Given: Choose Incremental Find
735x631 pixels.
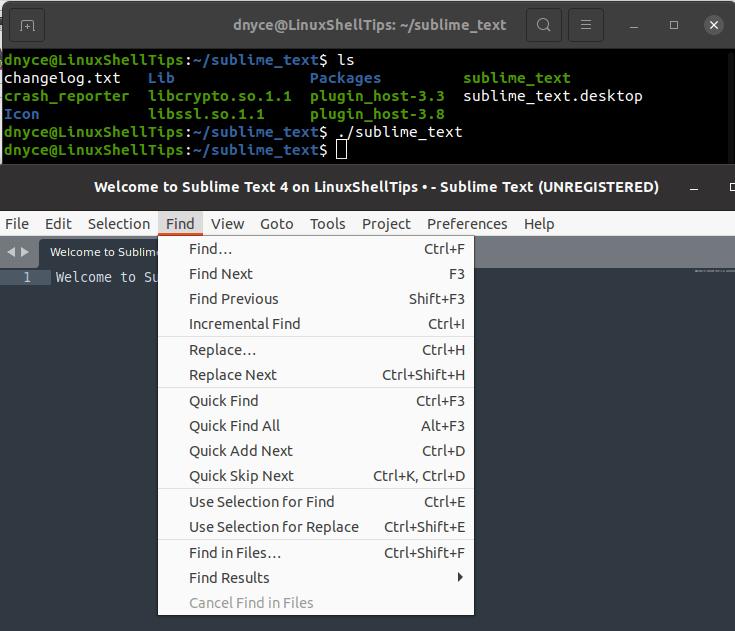Looking at the screenshot, I should pos(316,323).
